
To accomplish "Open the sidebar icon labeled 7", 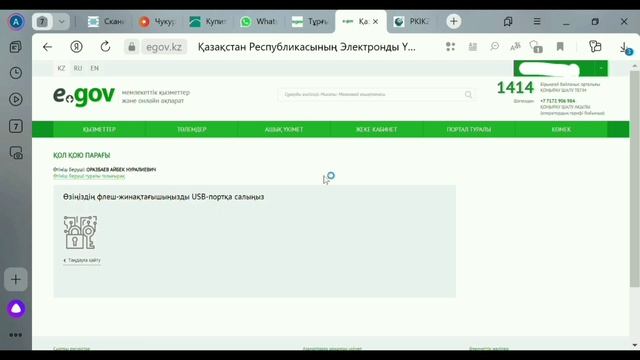I will pos(16,126).
